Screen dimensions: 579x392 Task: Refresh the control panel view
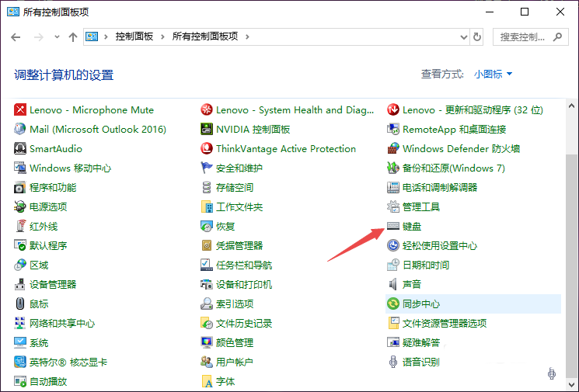[x=477, y=37]
